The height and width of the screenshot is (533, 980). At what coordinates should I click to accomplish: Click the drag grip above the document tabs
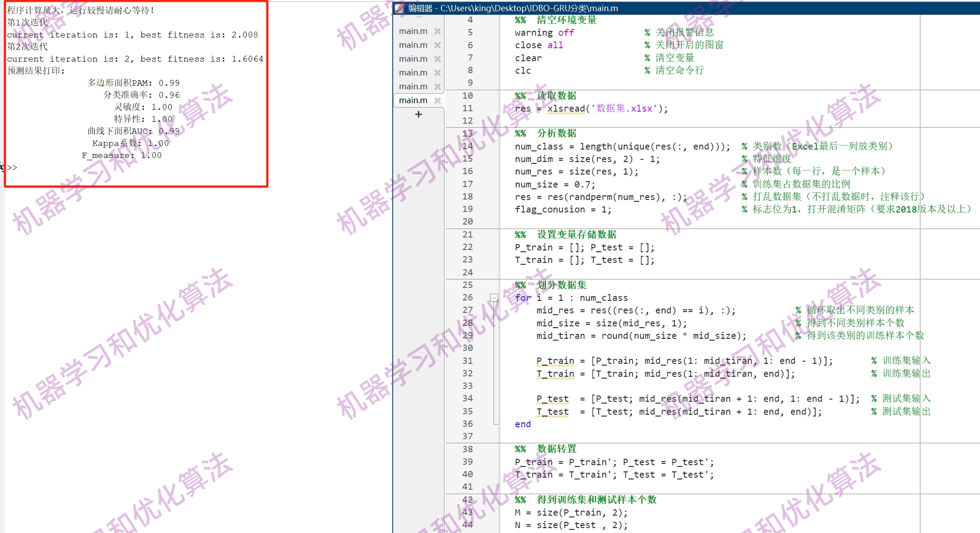click(418, 17)
